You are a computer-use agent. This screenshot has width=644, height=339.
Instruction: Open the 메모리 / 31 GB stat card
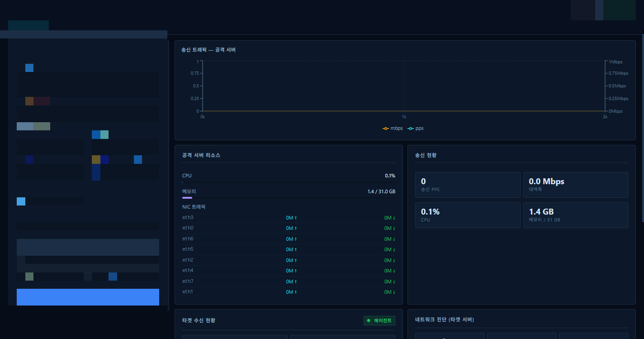point(576,215)
